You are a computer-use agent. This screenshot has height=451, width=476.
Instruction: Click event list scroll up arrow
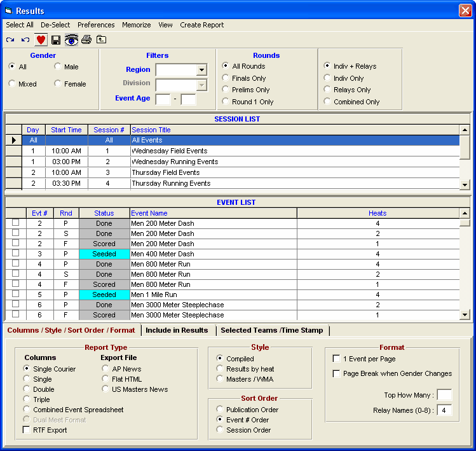point(465,213)
